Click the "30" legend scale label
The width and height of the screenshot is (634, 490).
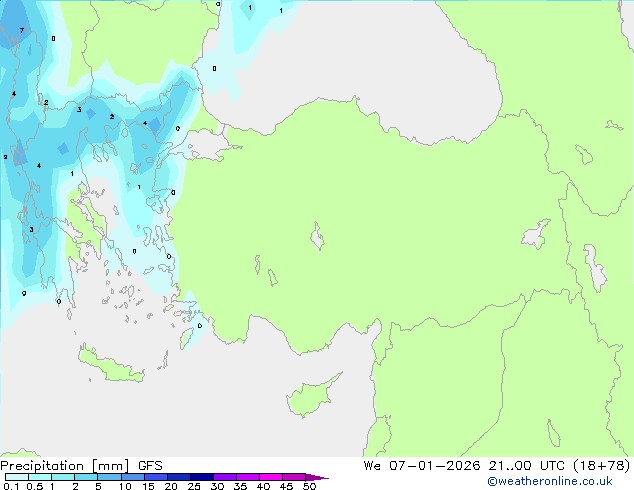218,486
